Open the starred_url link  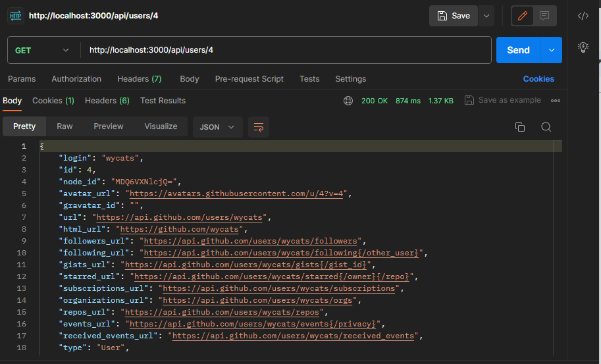tap(272, 276)
